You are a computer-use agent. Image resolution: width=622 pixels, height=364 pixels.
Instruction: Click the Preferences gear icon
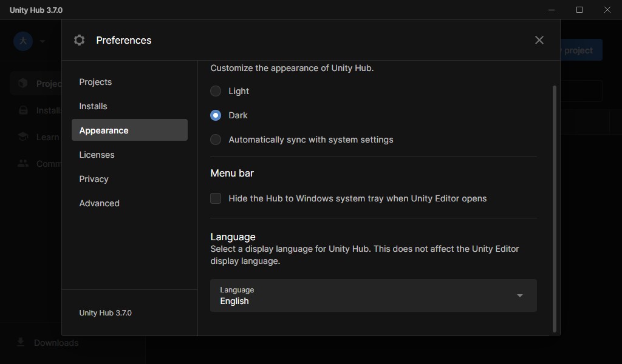(x=79, y=40)
